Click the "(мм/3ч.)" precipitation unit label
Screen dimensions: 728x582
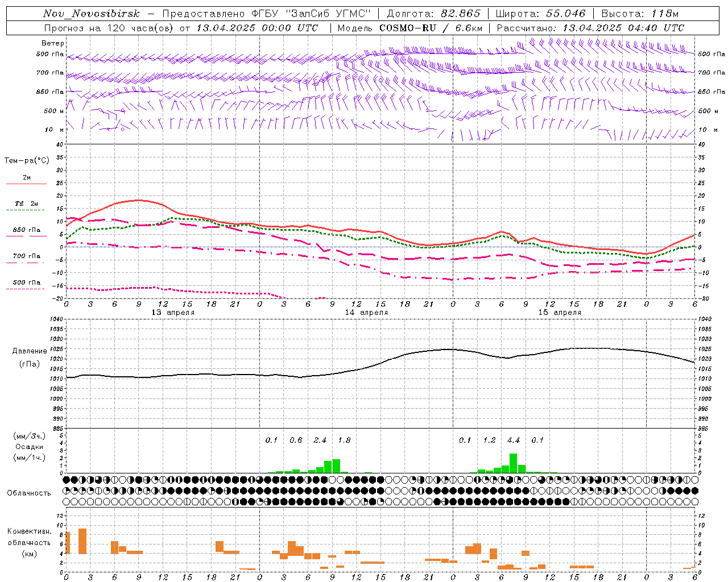(x=30, y=436)
